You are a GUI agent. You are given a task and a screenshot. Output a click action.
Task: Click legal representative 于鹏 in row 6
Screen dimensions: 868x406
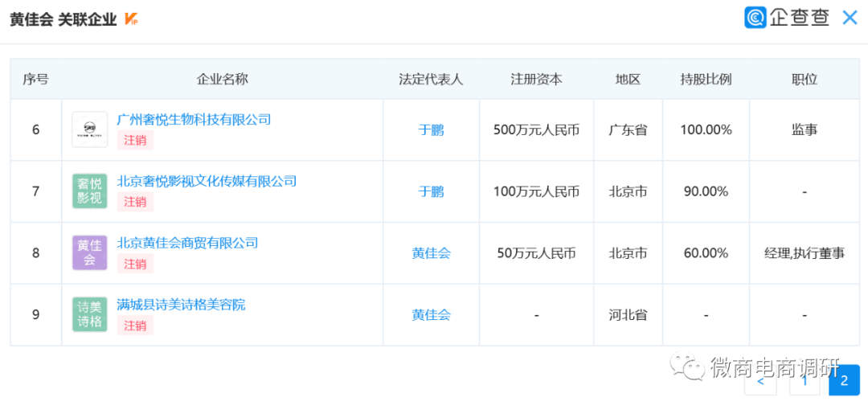point(431,129)
